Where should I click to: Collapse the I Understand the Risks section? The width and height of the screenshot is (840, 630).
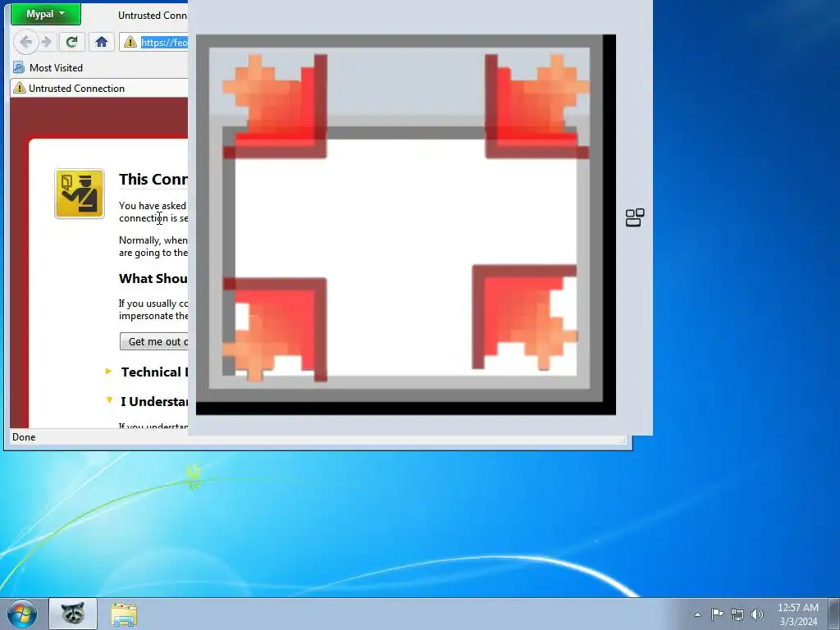click(x=148, y=401)
